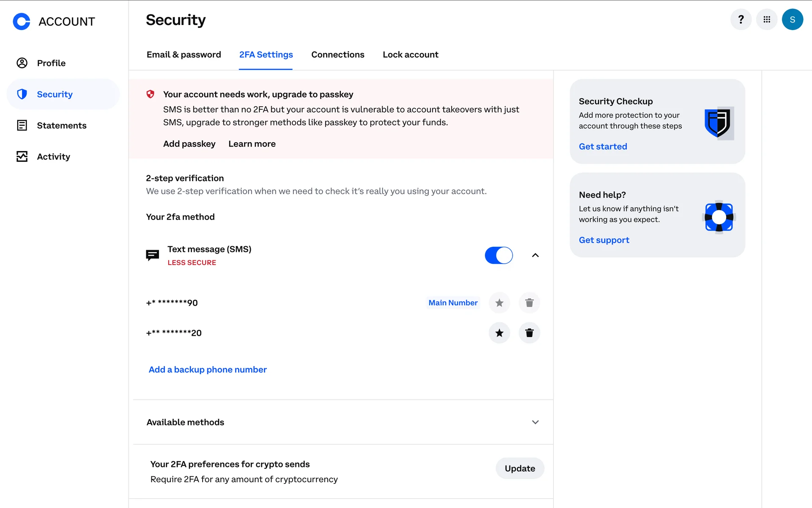
Task: Click Get started in Security Checkup
Action: [603, 146]
